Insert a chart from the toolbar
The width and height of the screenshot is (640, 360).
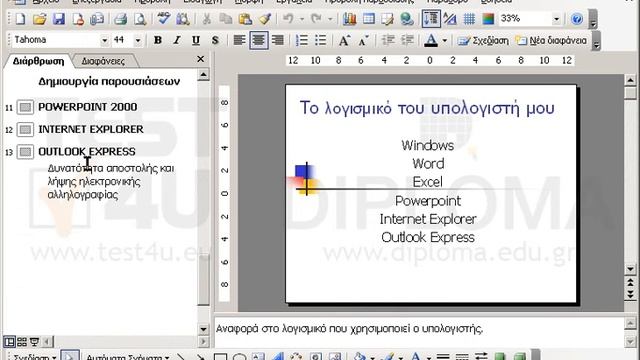point(349,19)
